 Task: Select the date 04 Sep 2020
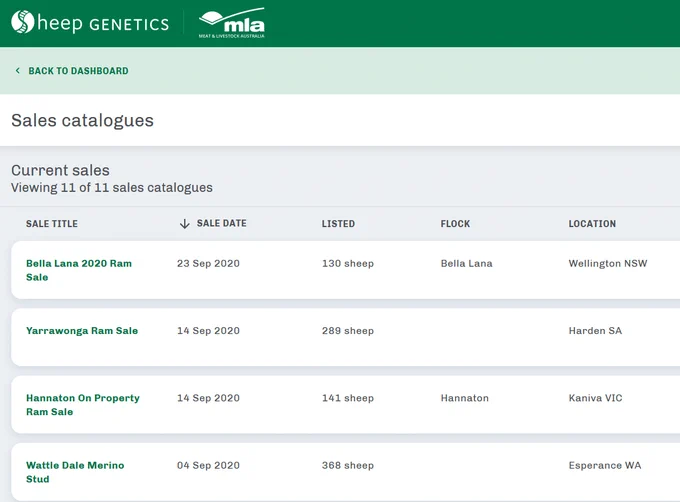click(208, 465)
